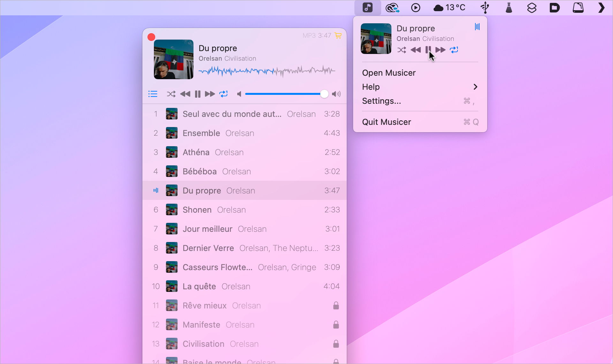This screenshot has height=364, width=613.
Task: Expand the Help submenu
Action: coord(420,87)
